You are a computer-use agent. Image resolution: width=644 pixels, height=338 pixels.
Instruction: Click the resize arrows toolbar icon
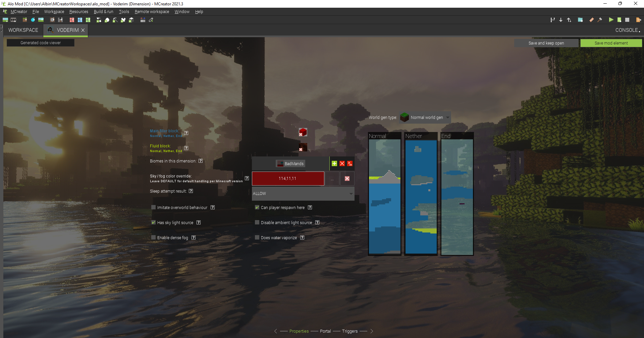click(x=143, y=20)
